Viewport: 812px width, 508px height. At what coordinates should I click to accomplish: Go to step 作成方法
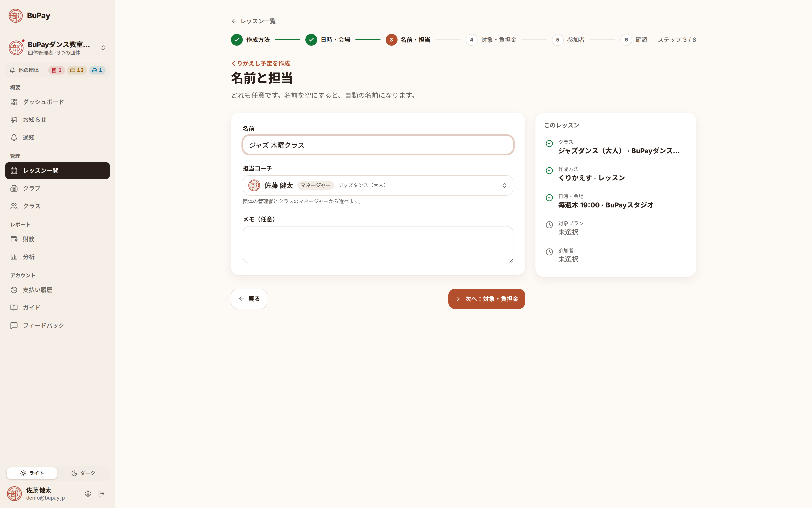250,40
